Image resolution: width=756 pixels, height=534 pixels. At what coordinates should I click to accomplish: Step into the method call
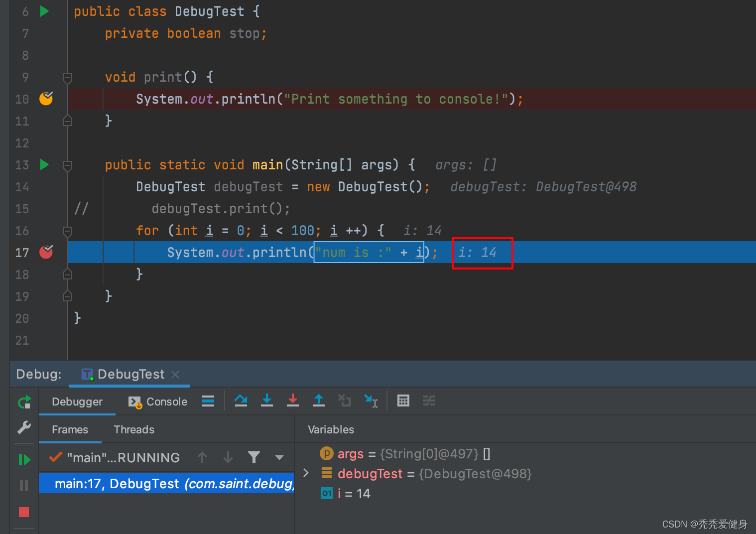(x=267, y=400)
